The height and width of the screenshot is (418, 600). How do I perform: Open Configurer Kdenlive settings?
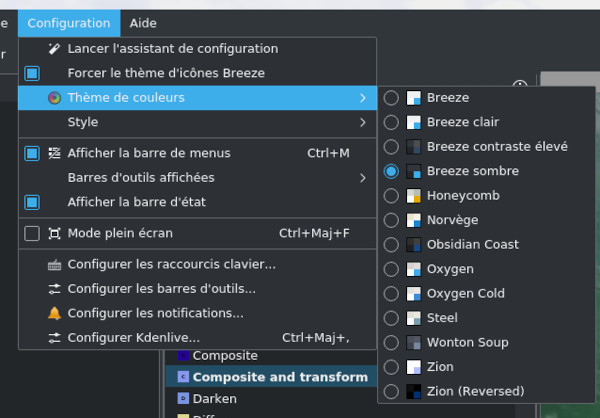197,338
